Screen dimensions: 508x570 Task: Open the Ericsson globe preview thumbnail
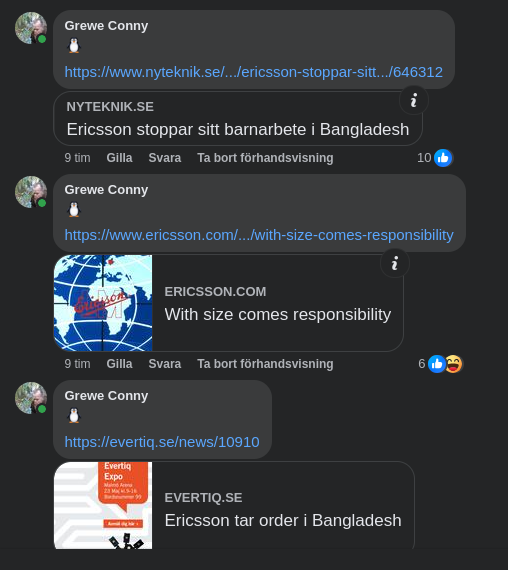pyautogui.click(x=103, y=303)
